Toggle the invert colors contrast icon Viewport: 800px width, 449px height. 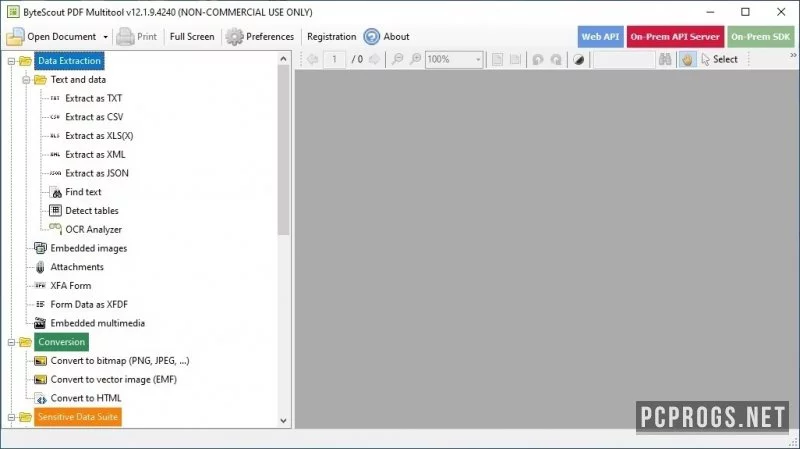(x=579, y=60)
